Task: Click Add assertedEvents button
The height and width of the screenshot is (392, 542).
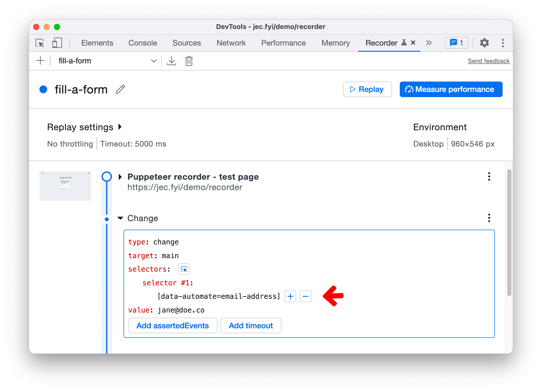Action: (x=172, y=325)
